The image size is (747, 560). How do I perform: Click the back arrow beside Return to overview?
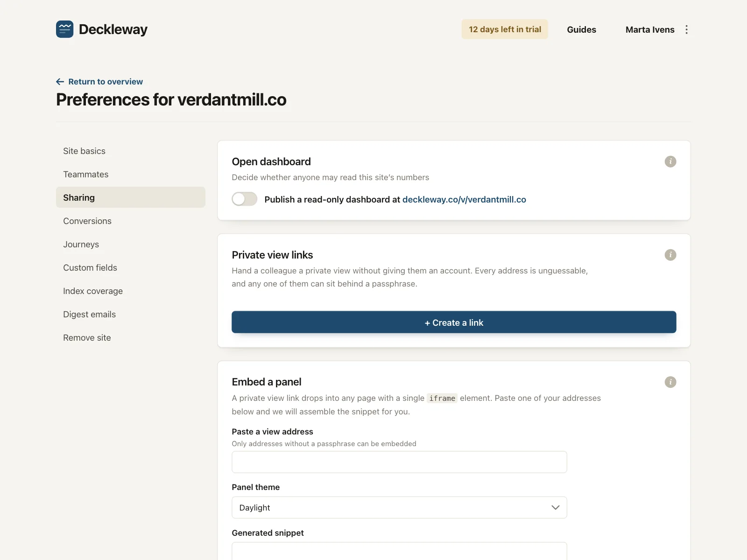click(60, 82)
